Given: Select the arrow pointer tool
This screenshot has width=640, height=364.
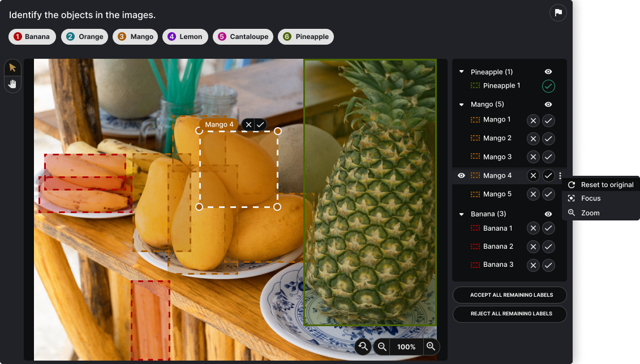Looking at the screenshot, I should click(x=12, y=68).
